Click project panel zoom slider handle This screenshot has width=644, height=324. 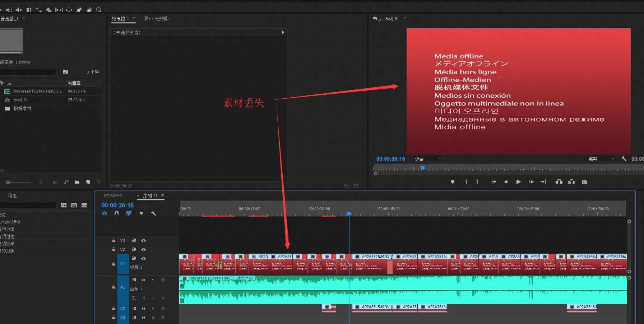[x=8, y=182]
